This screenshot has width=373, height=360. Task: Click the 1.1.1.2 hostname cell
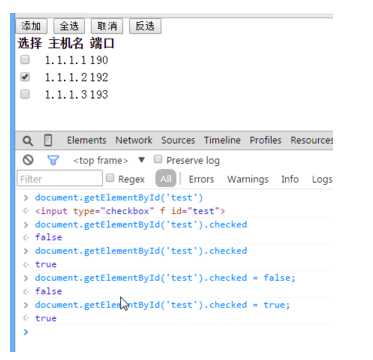tap(66, 77)
